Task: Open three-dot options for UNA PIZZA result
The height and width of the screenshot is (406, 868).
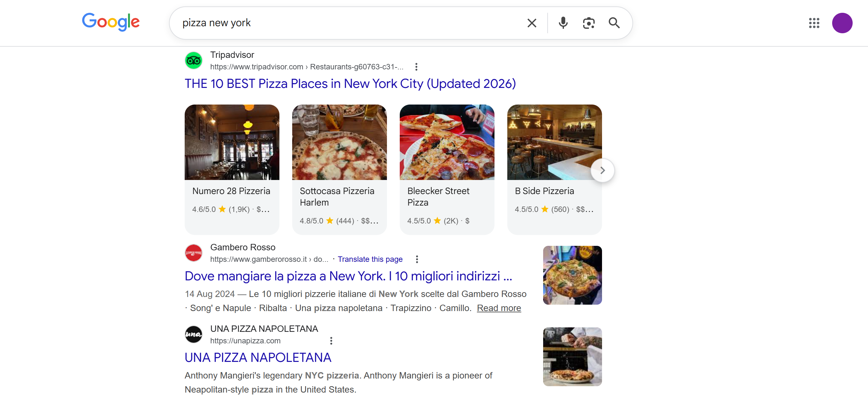Action: coord(331,341)
